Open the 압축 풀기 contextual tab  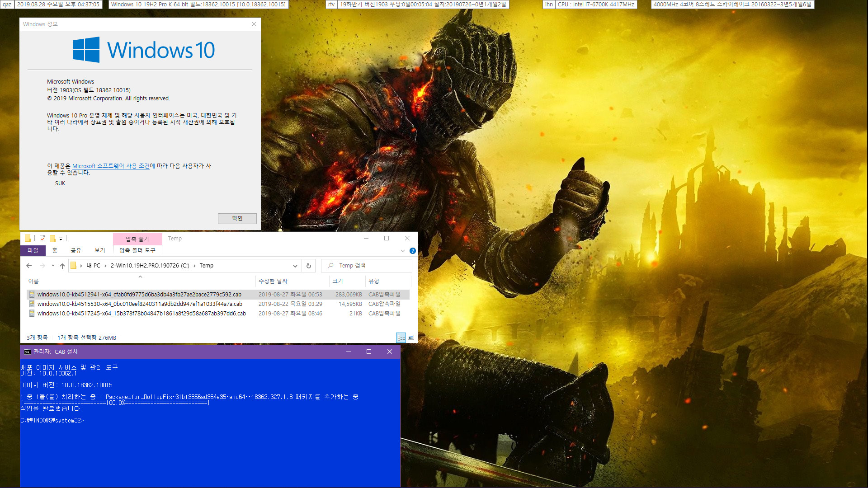pos(137,239)
